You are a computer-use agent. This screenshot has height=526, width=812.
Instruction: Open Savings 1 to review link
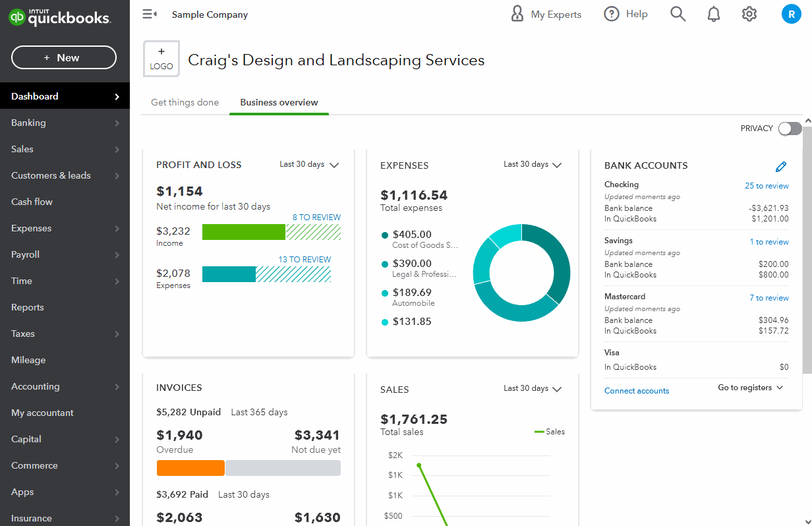[769, 242]
